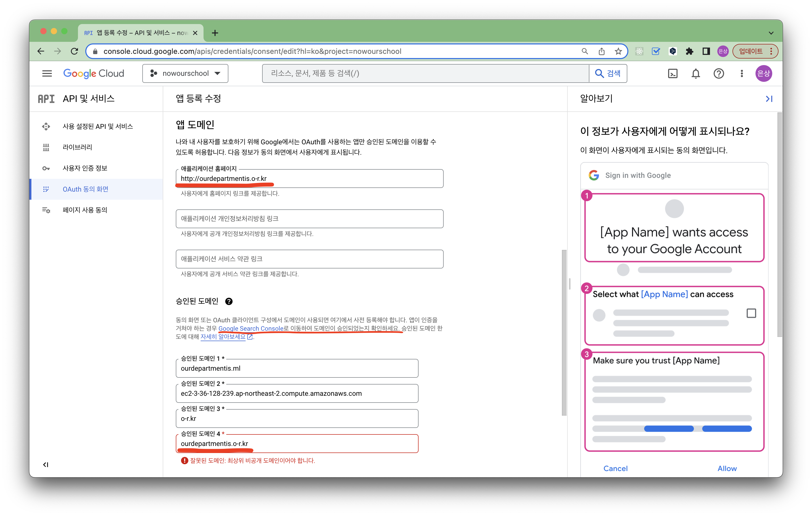This screenshot has width=812, height=516.
Task: Click the zoom magnifier icon in address bar
Action: (585, 51)
